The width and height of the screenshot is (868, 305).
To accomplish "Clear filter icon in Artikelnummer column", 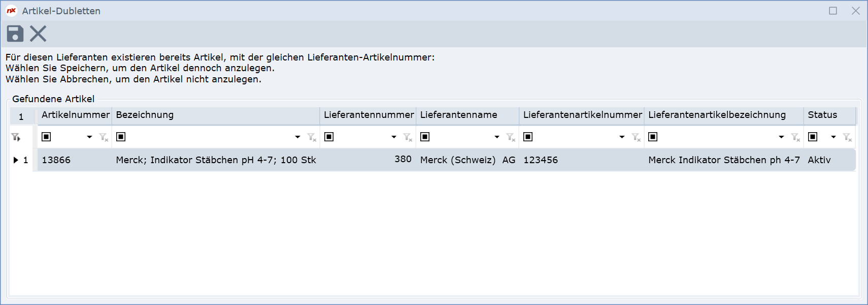I will pyautogui.click(x=104, y=137).
